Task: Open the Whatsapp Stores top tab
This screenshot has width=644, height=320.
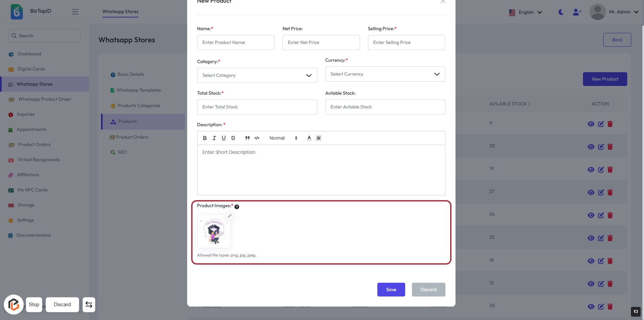Action: [x=120, y=12]
